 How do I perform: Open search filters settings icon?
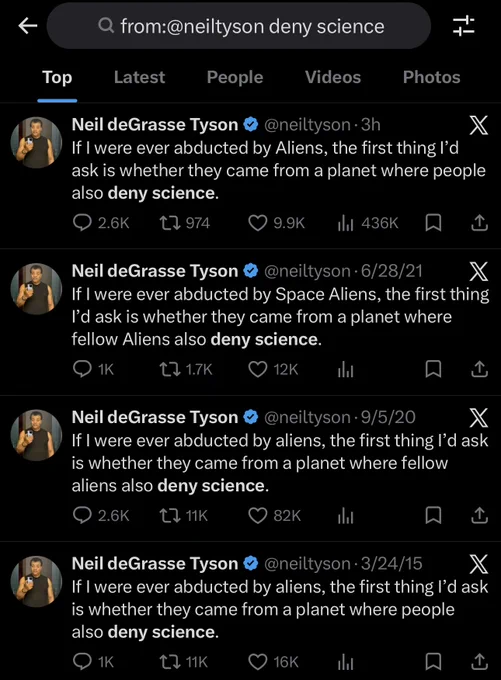(463, 26)
